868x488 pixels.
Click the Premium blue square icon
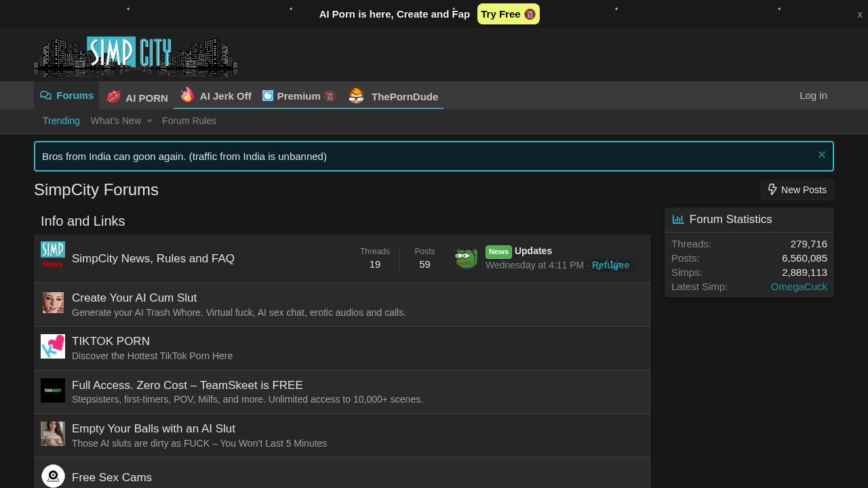coord(268,96)
